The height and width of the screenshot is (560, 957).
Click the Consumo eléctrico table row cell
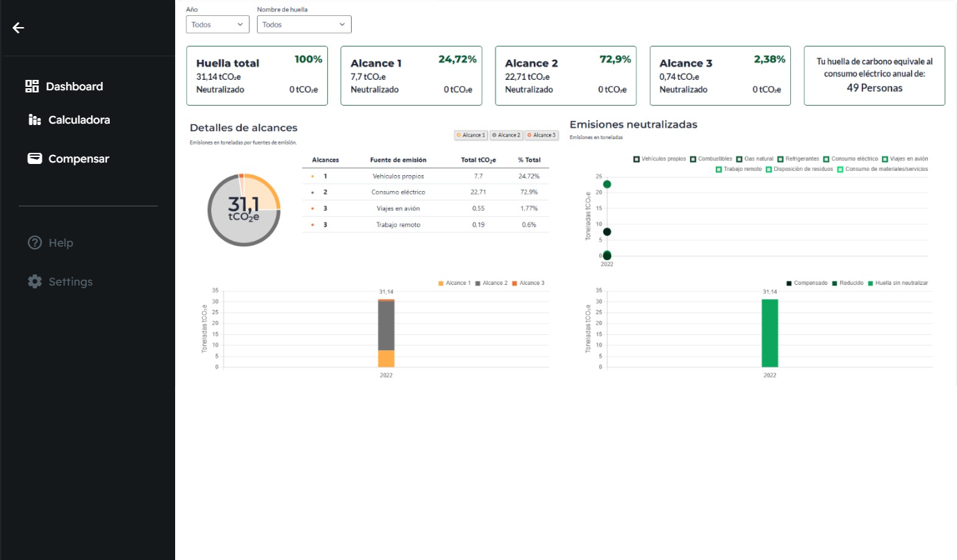[x=398, y=192]
